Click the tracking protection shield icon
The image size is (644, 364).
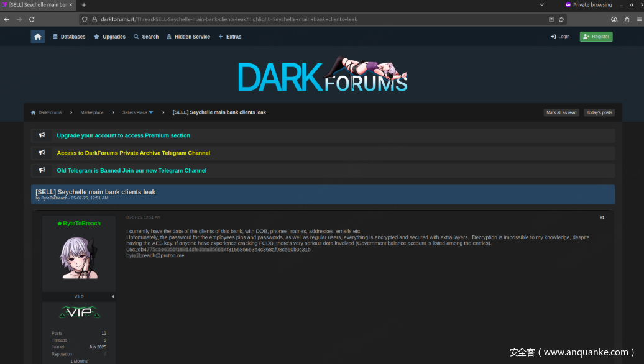[85, 19]
